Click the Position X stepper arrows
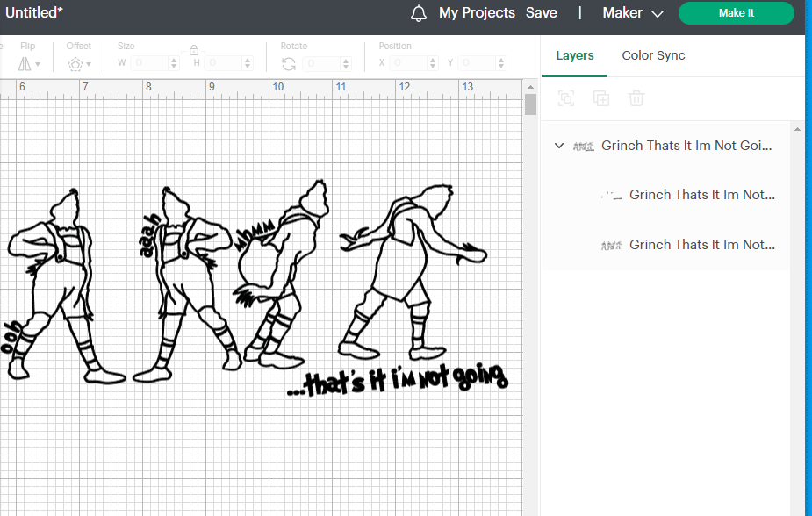The height and width of the screenshot is (516, 812). point(433,63)
